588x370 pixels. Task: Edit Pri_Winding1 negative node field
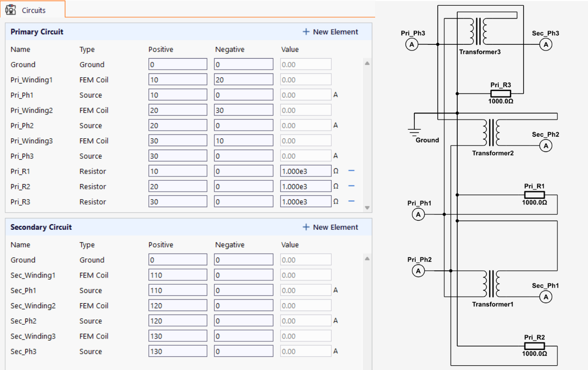pyautogui.click(x=244, y=80)
